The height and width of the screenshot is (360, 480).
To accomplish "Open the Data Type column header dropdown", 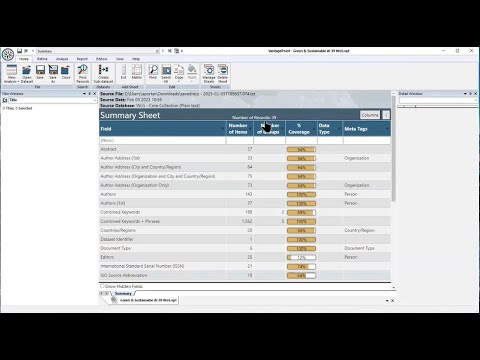I will click(x=340, y=129).
